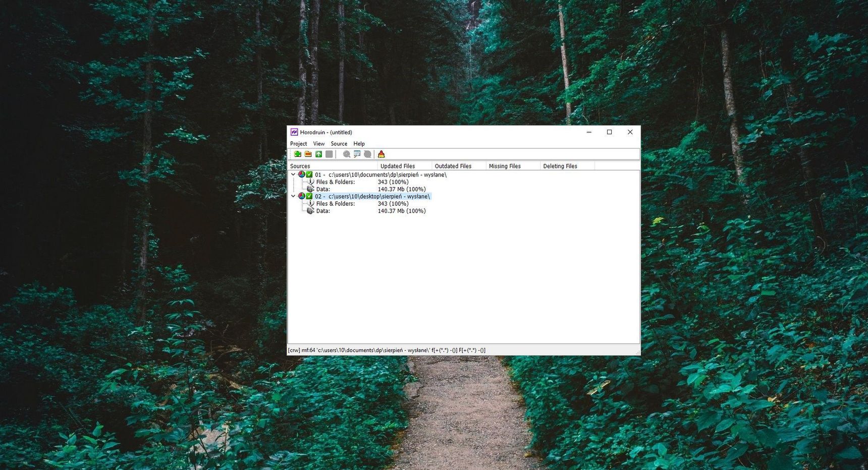Click Data label under source 01
Image resolution: width=868 pixels, height=470 pixels.
pos(323,189)
